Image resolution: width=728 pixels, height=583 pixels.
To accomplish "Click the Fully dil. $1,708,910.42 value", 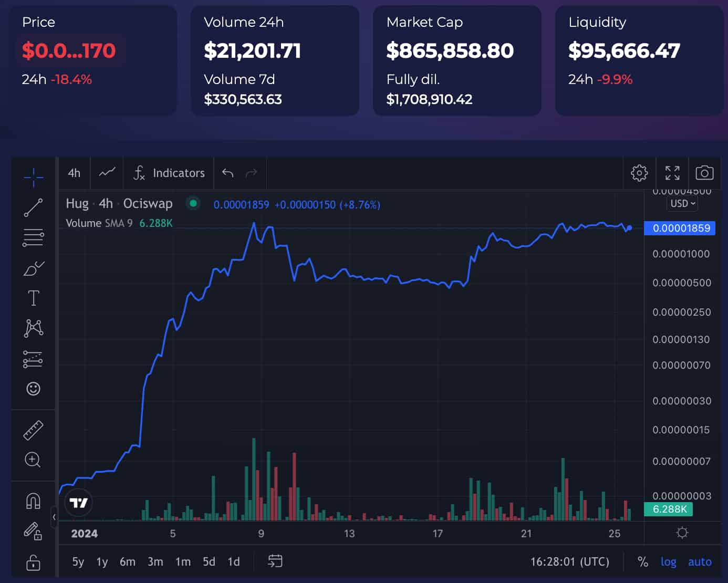I will click(429, 99).
